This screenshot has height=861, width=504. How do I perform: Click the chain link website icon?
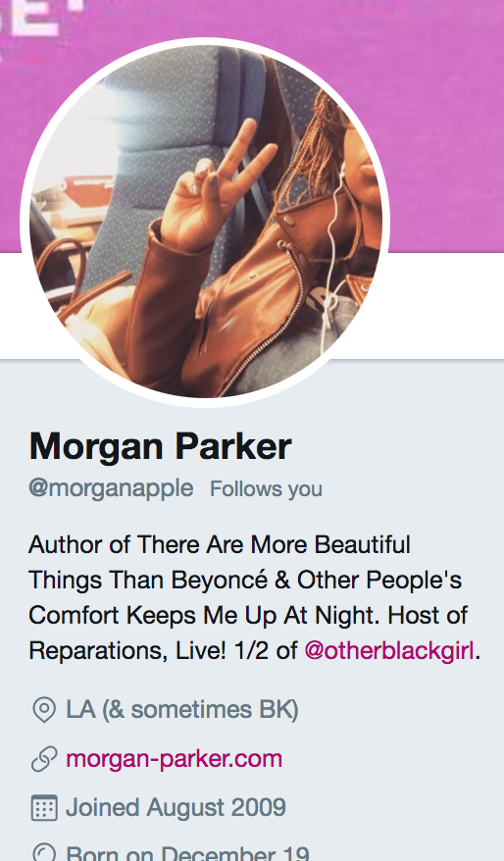(x=44, y=759)
